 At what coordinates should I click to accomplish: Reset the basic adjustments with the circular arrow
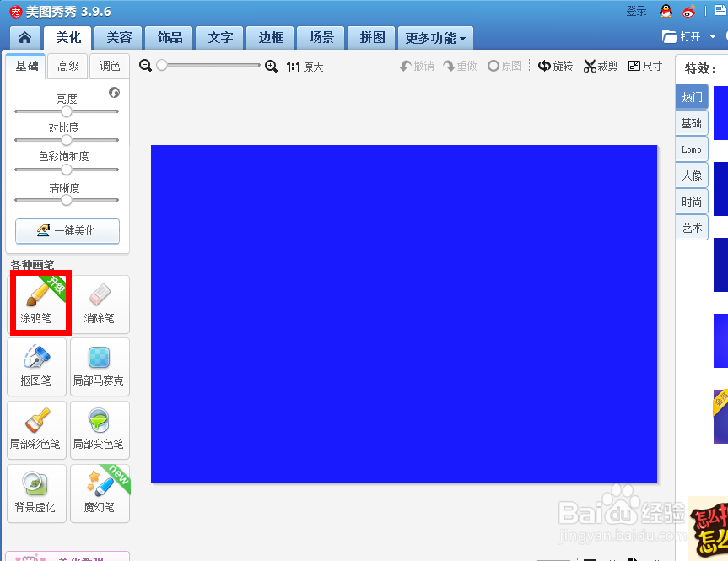[x=114, y=93]
